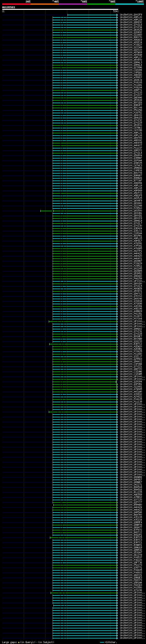Click the 534 query length label

pos(115,11)
